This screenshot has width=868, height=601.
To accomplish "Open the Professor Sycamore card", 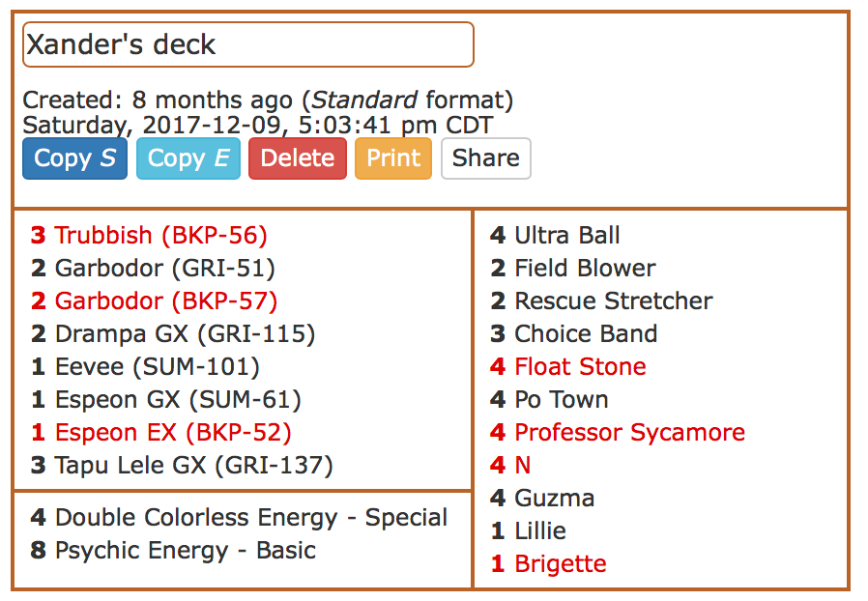I will pos(618,432).
